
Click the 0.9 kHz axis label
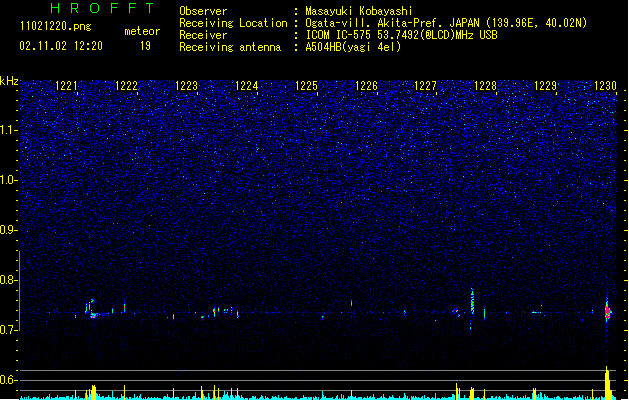(x=8, y=230)
